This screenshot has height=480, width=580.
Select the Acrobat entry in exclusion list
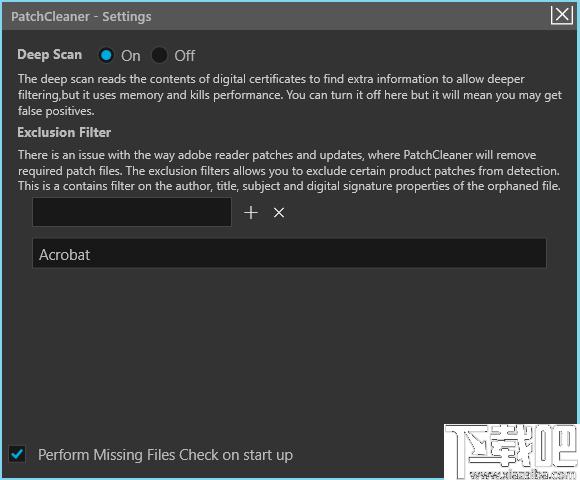(x=289, y=253)
